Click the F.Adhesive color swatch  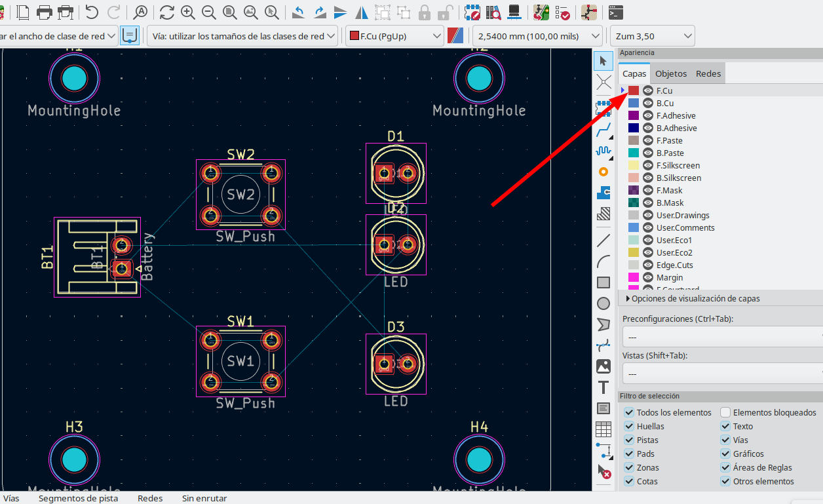(x=634, y=116)
